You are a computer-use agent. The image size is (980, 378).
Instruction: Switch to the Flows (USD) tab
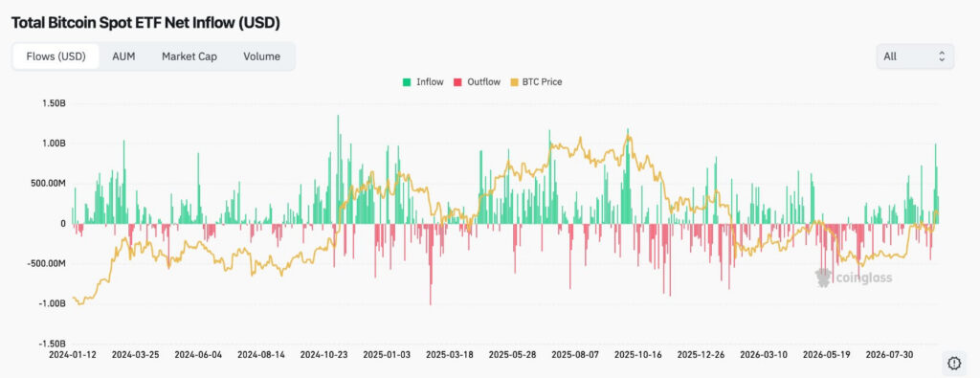pyautogui.click(x=56, y=56)
